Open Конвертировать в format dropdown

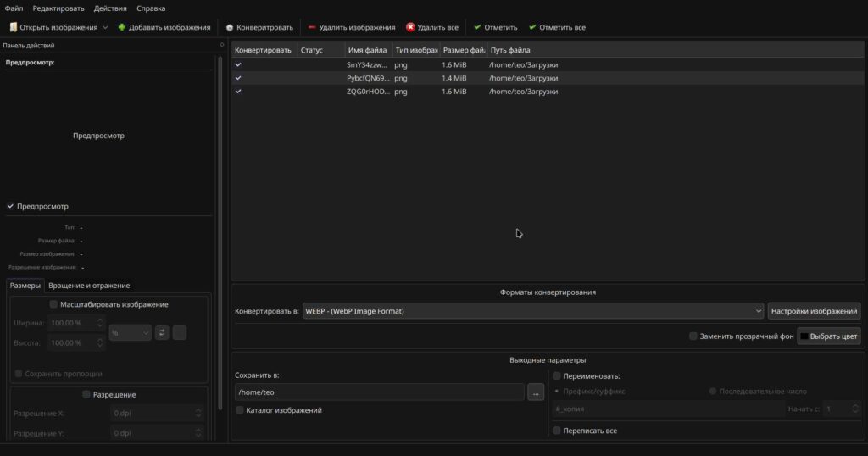point(533,311)
